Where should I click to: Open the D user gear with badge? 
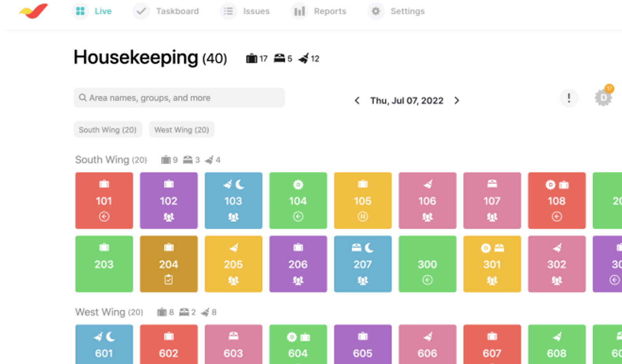coord(604,96)
